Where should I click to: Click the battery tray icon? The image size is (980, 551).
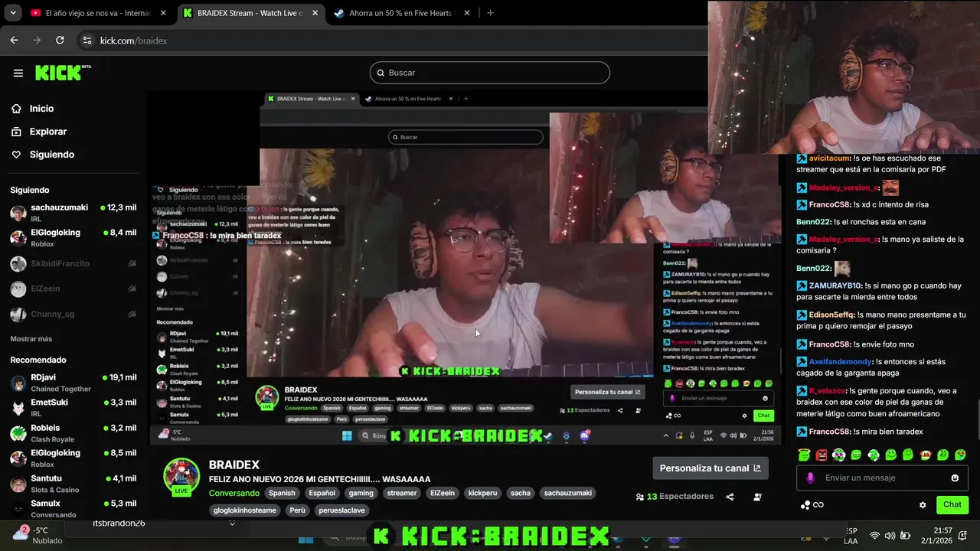click(906, 536)
